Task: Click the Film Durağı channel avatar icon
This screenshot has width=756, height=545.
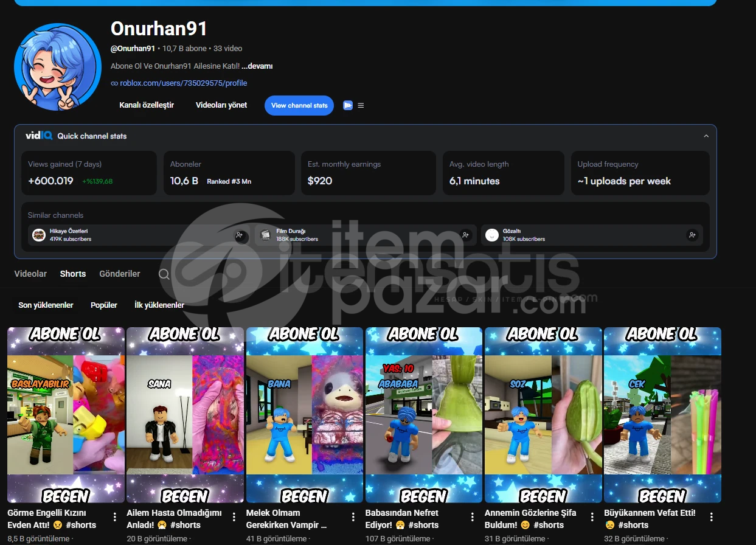Action: pyautogui.click(x=265, y=235)
